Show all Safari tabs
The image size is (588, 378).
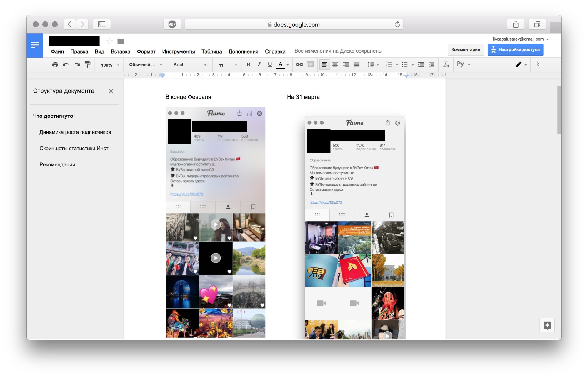(537, 24)
